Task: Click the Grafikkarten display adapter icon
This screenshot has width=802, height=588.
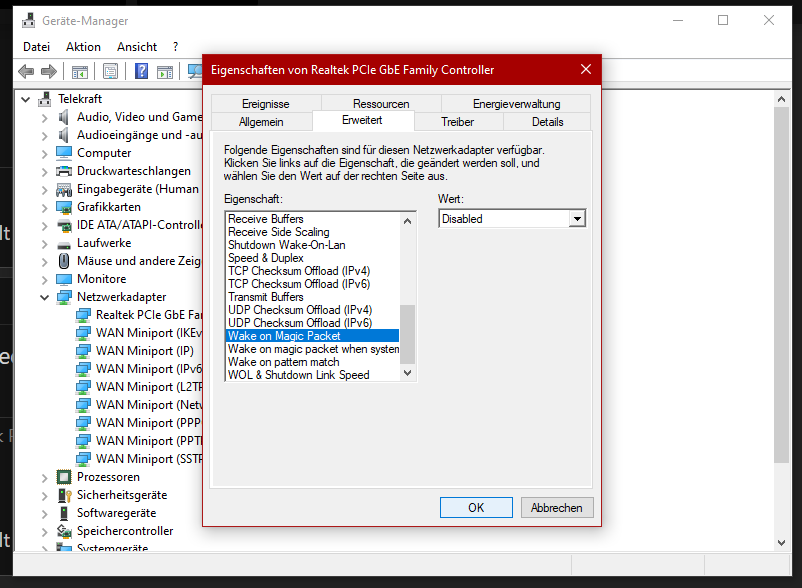Action: [64, 207]
